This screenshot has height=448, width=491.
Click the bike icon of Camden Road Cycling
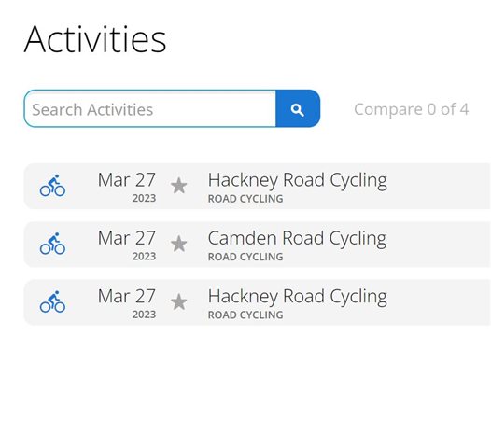pos(52,244)
